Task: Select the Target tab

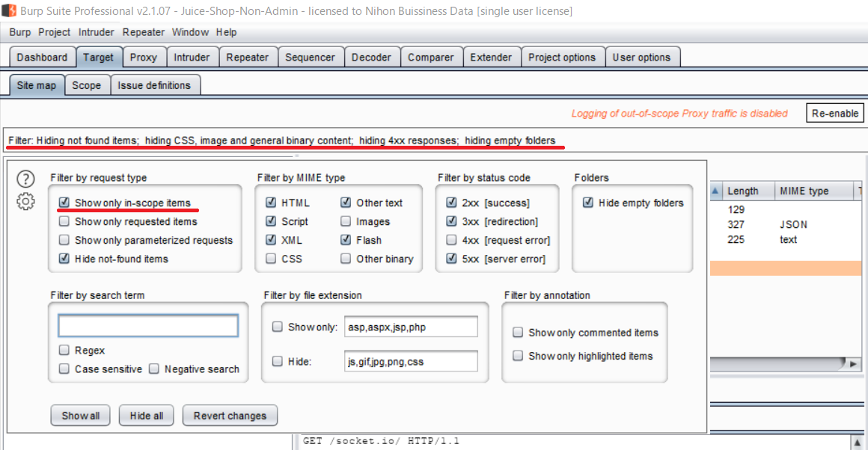Action: 99,58
